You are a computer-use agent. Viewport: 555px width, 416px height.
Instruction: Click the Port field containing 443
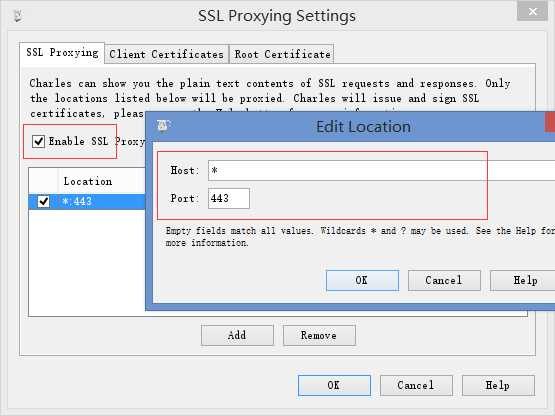(229, 198)
